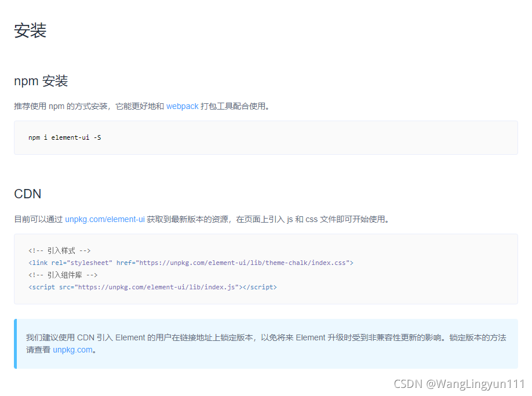Click the "npm i element-ui -S" command text
532x396 pixels.
tap(65, 137)
